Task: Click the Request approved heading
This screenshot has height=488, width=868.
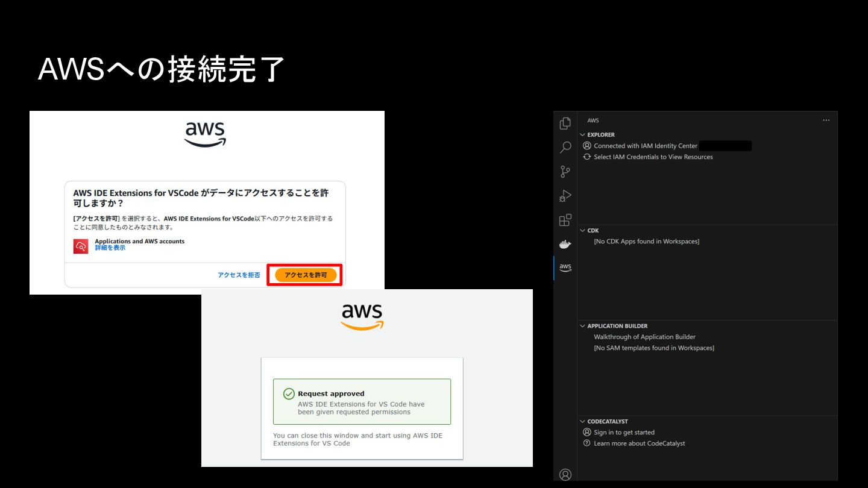Action: click(331, 393)
